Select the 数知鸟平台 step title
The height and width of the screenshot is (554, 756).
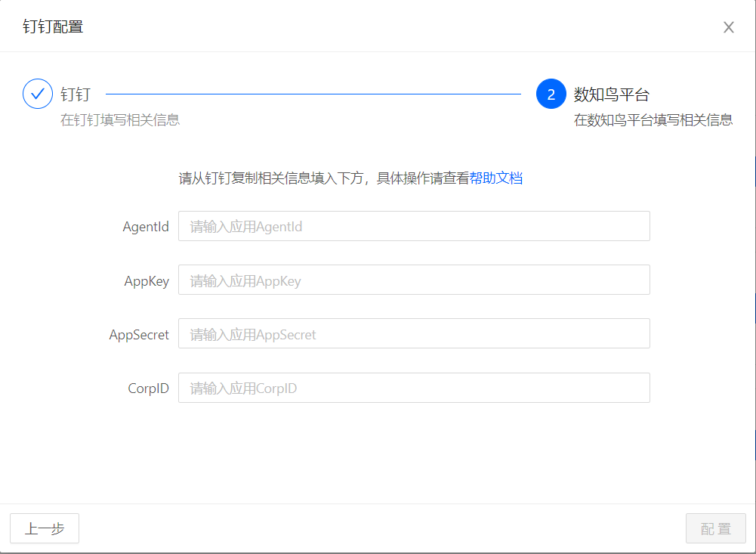611,94
